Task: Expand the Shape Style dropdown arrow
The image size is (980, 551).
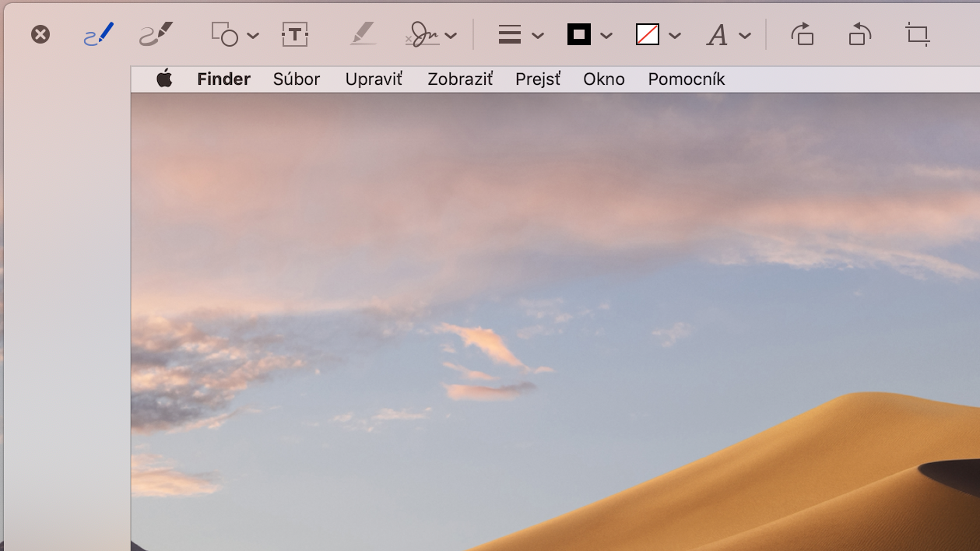Action: [538, 36]
